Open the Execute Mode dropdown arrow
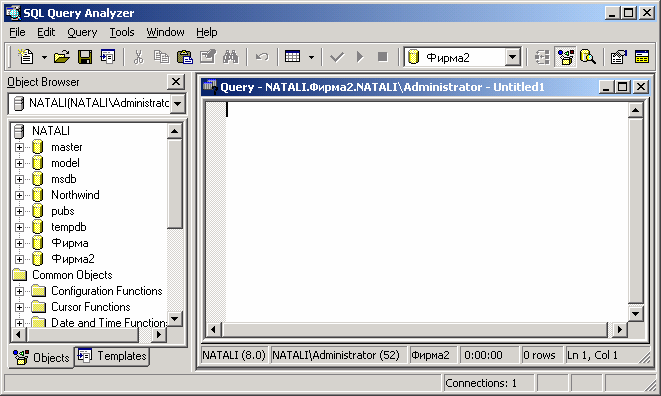 tap(312, 57)
